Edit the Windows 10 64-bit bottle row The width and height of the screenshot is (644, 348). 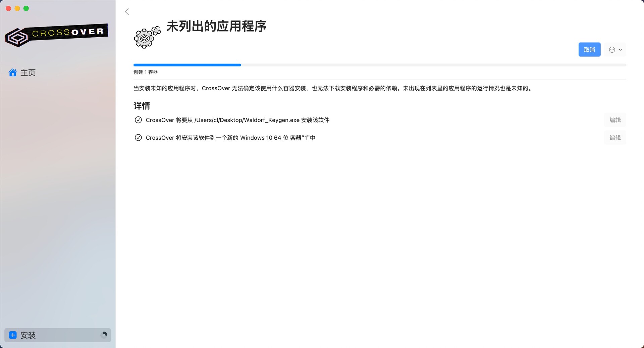coord(615,138)
